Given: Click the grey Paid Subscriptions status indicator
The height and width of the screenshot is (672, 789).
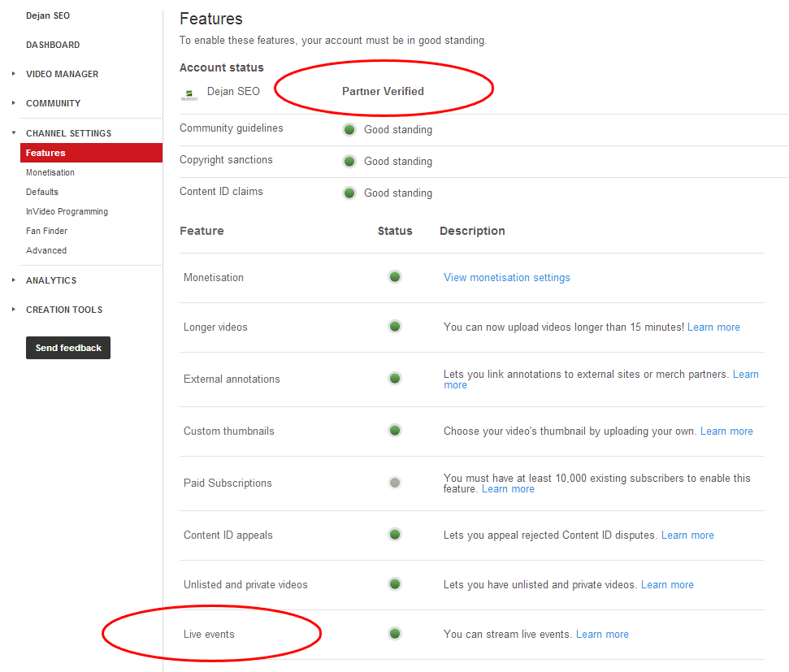Looking at the screenshot, I should click(x=395, y=483).
